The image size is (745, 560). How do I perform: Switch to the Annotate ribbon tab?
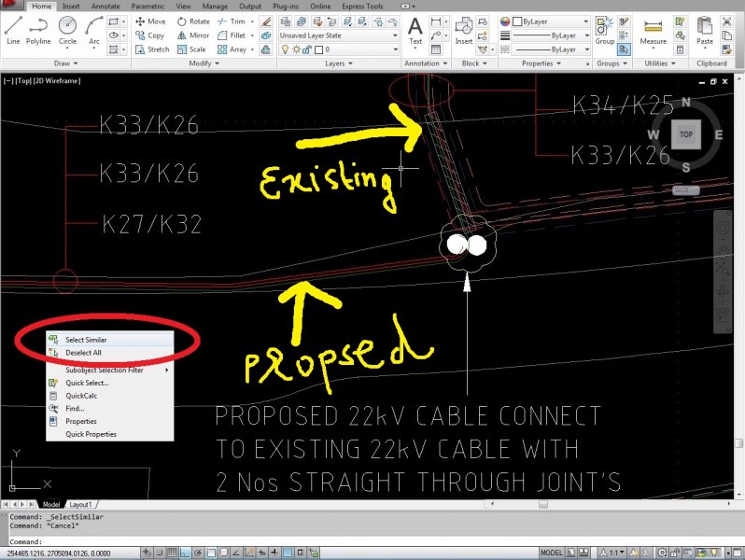click(105, 7)
